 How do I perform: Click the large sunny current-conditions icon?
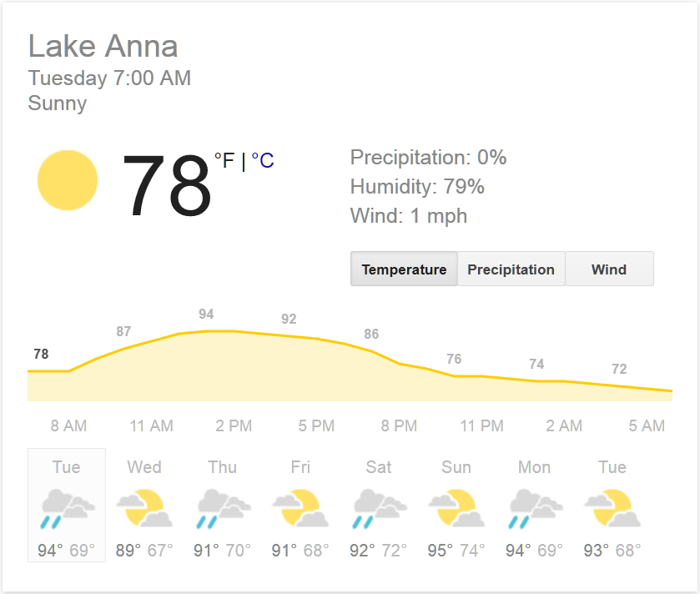click(68, 180)
